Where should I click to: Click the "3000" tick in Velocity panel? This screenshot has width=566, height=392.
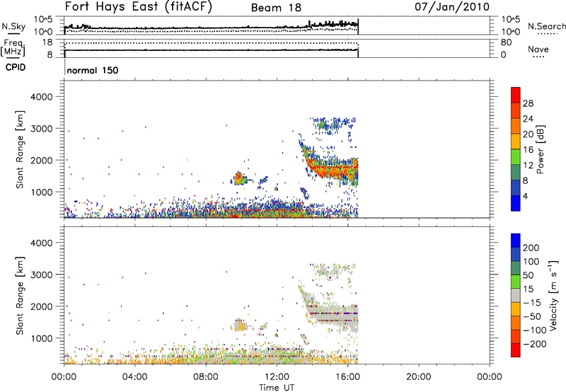[x=42, y=275]
